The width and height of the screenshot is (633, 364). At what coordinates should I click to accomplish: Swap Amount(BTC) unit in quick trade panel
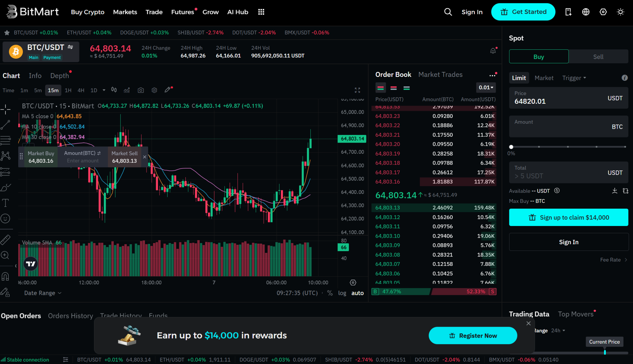pos(99,153)
